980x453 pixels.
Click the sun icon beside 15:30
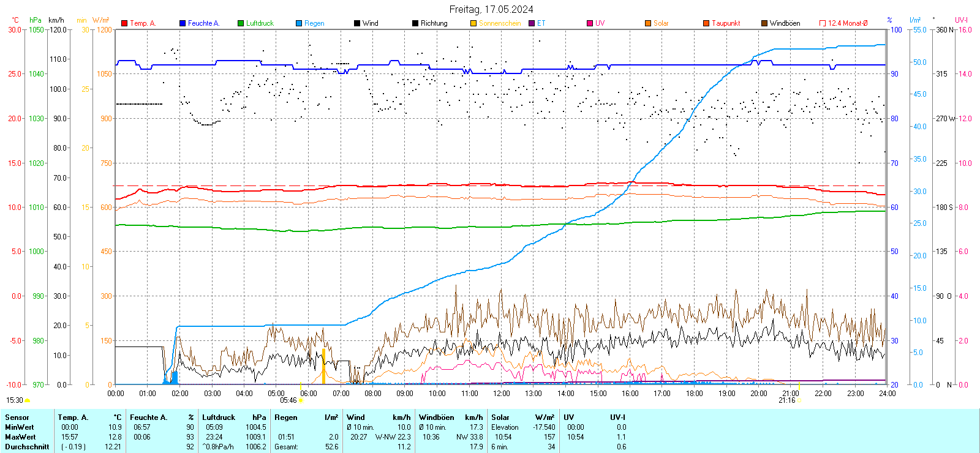point(27,400)
